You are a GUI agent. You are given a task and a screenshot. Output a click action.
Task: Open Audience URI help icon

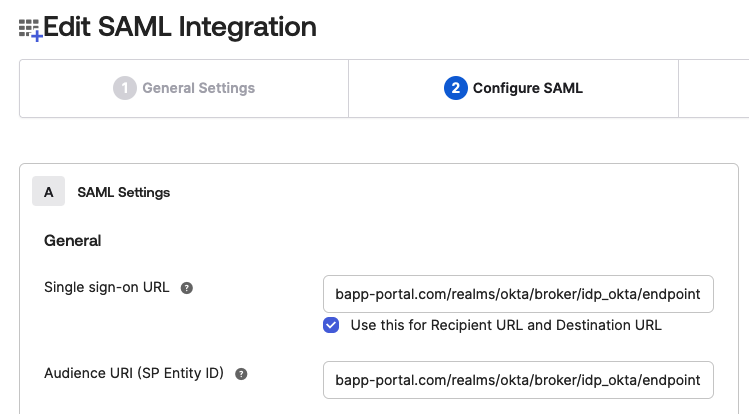coord(241,374)
